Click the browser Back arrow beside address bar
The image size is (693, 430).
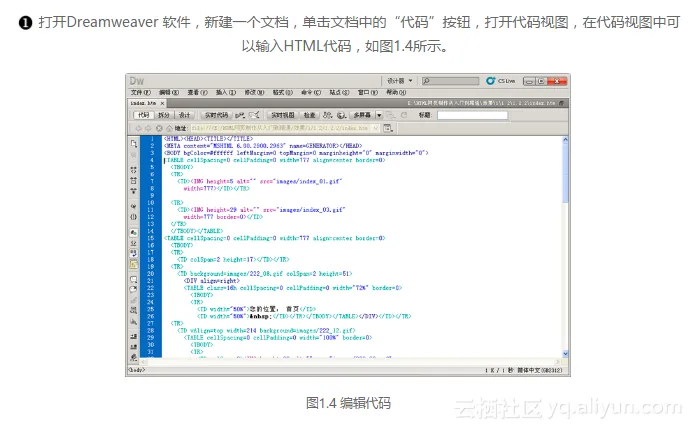[138, 128]
